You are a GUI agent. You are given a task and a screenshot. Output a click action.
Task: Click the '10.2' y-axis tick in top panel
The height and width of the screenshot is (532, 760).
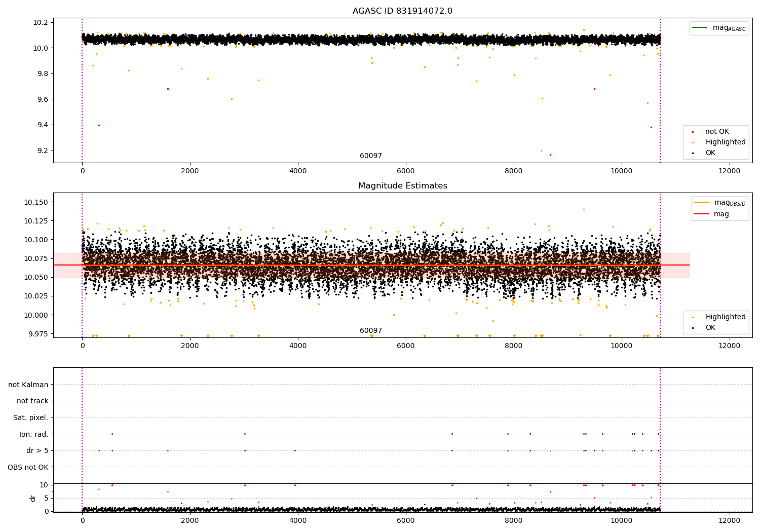41,23
